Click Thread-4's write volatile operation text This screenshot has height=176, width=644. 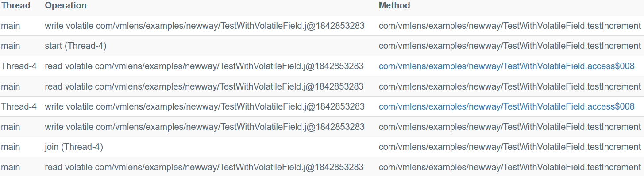(x=204, y=106)
